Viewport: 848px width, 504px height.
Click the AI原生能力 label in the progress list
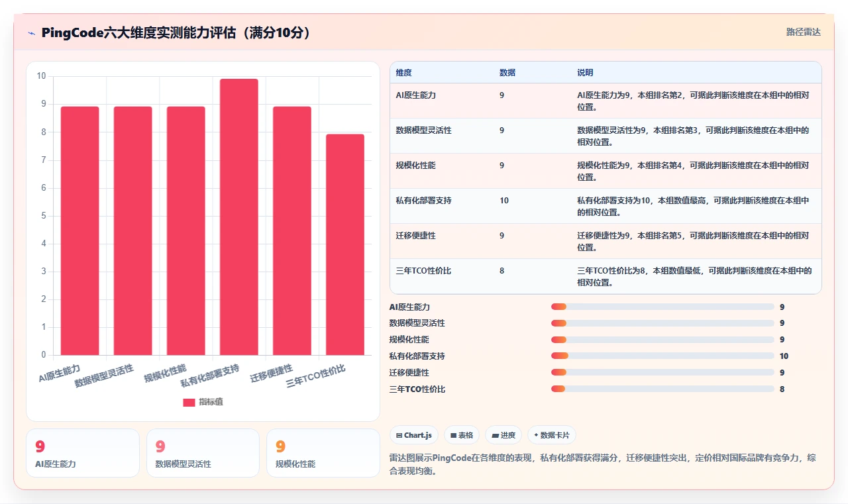[409, 307]
